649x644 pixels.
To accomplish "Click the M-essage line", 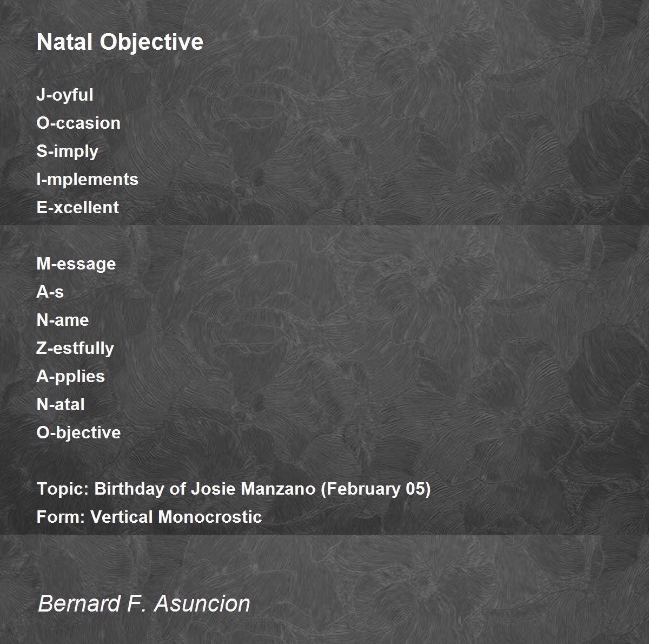I will tap(76, 264).
